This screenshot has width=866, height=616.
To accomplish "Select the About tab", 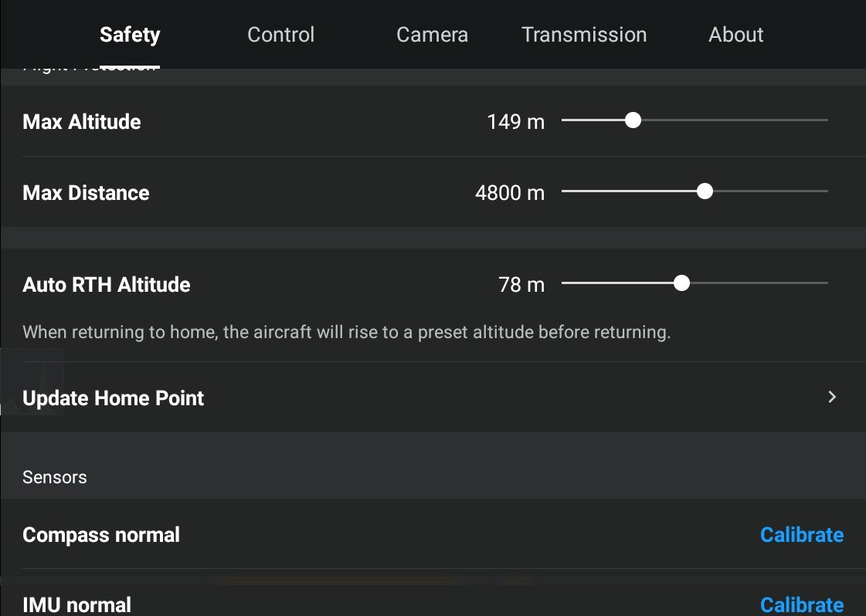I will (x=735, y=35).
